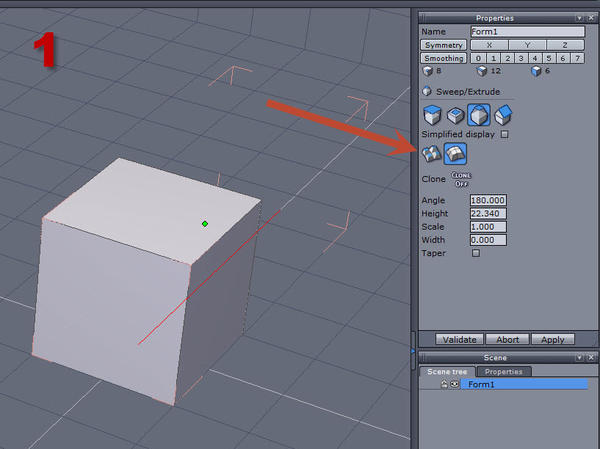600x449 pixels.
Task: Set smoothing level to 7
Action: (x=577, y=58)
